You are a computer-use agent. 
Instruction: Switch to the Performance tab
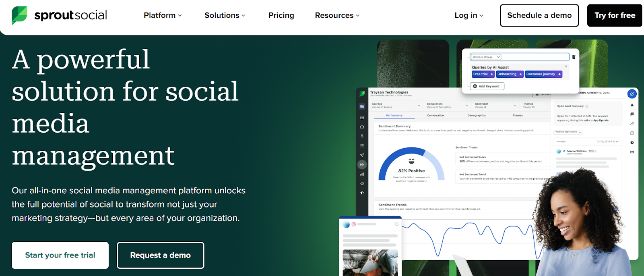394,116
